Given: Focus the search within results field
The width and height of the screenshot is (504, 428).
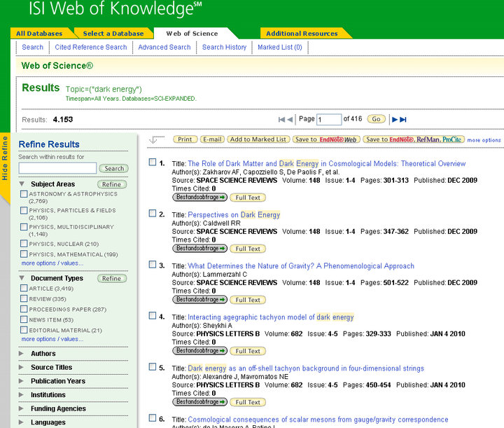Looking at the screenshot, I should pos(57,168).
